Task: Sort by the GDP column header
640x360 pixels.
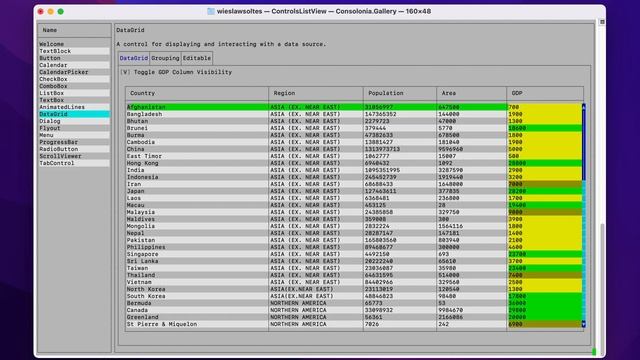Action: point(545,93)
